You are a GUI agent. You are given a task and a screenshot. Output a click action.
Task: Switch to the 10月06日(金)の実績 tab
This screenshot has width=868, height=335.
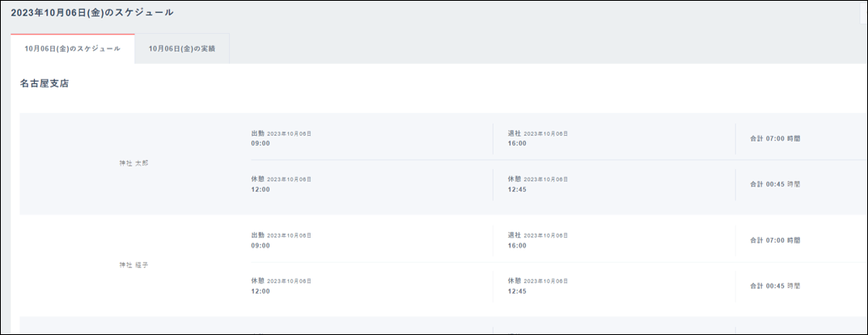[182, 49]
